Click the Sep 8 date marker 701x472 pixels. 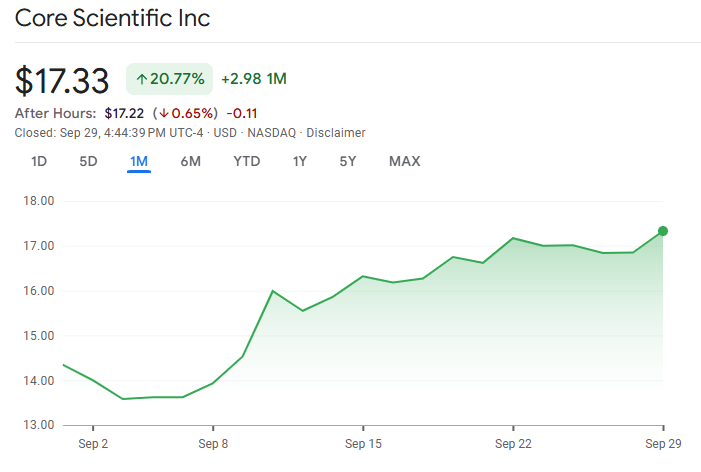(213, 442)
